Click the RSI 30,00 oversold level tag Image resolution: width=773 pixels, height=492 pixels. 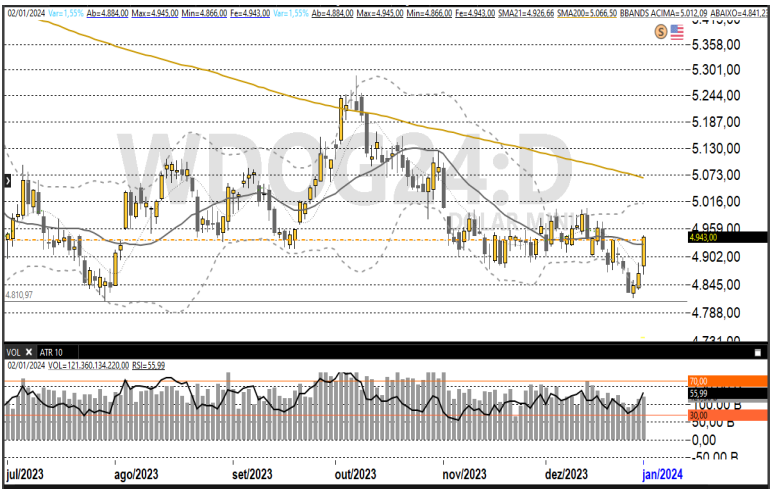click(727, 416)
